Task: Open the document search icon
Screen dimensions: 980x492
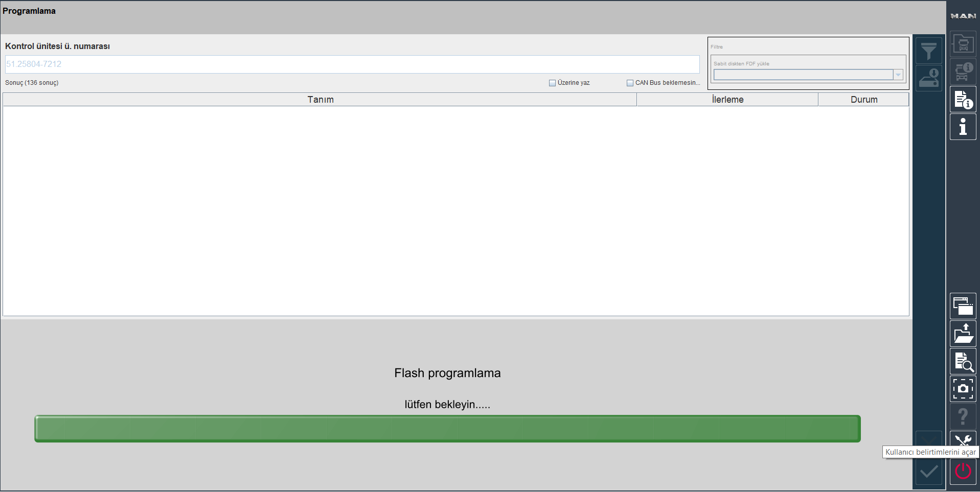Action: (x=963, y=361)
